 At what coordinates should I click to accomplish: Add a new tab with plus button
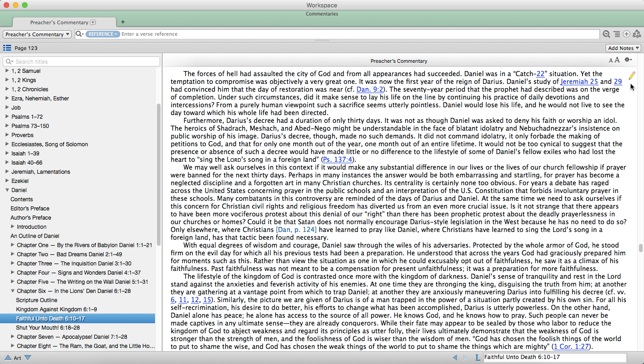123,22
